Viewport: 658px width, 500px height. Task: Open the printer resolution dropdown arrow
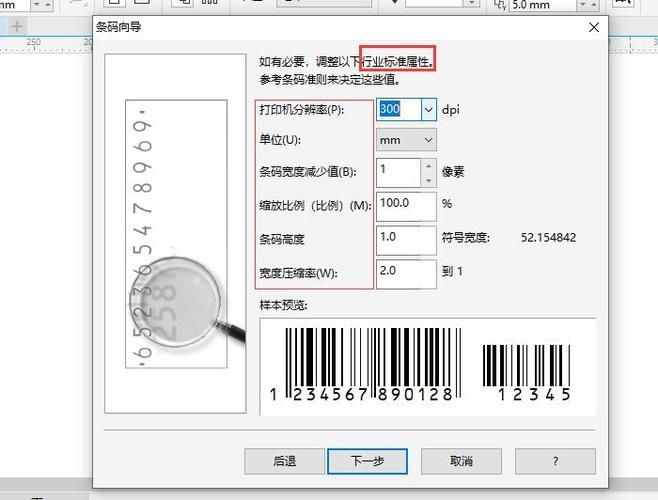point(428,110)
